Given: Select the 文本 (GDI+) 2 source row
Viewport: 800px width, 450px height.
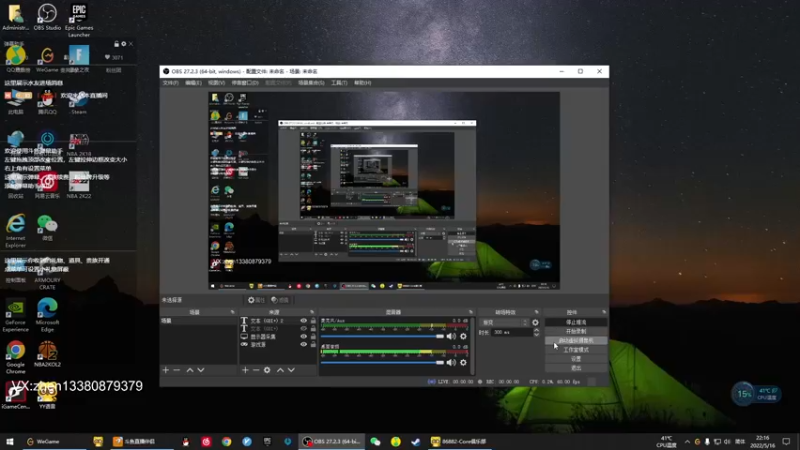Looking at the screenshot, I should (278, 321).
